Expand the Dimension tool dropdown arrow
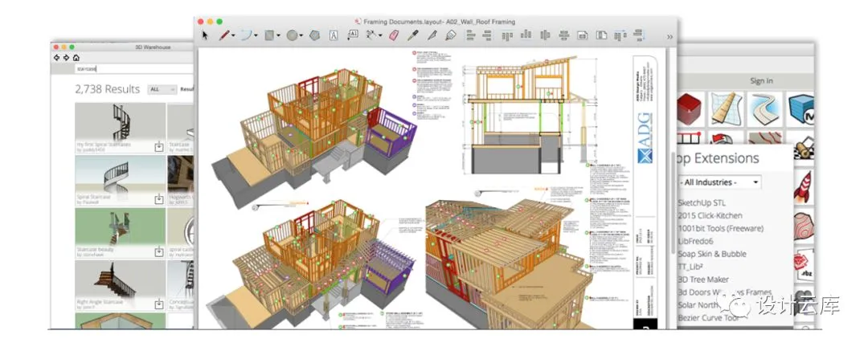This screenshot has height=343, width=868. pos(380,35)
